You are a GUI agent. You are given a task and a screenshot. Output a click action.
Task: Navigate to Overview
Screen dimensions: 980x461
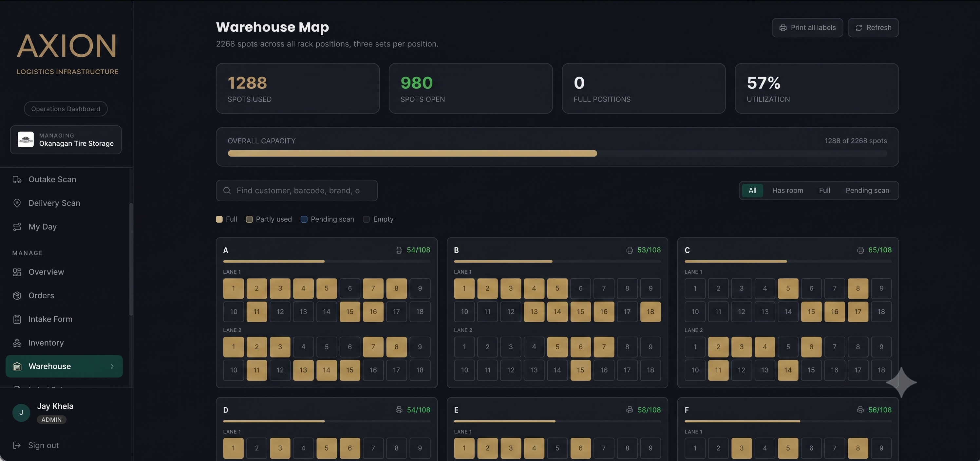click(x=64, y=272)
